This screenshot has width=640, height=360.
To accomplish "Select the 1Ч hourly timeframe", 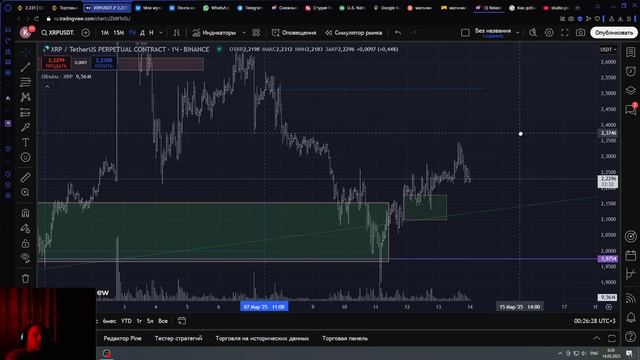I will pyautogui.click(x=132, y=33).
